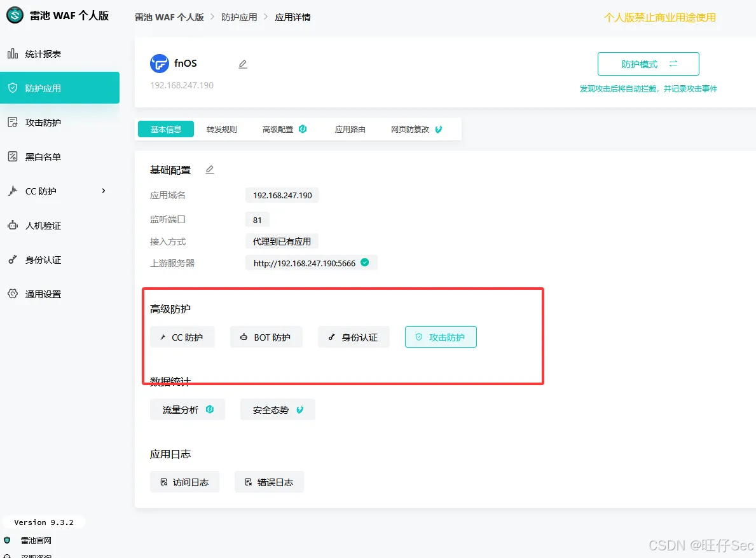Click the badge icon in 流量分析 button
This screenshot has width=756, height=558.
[210, 409]
